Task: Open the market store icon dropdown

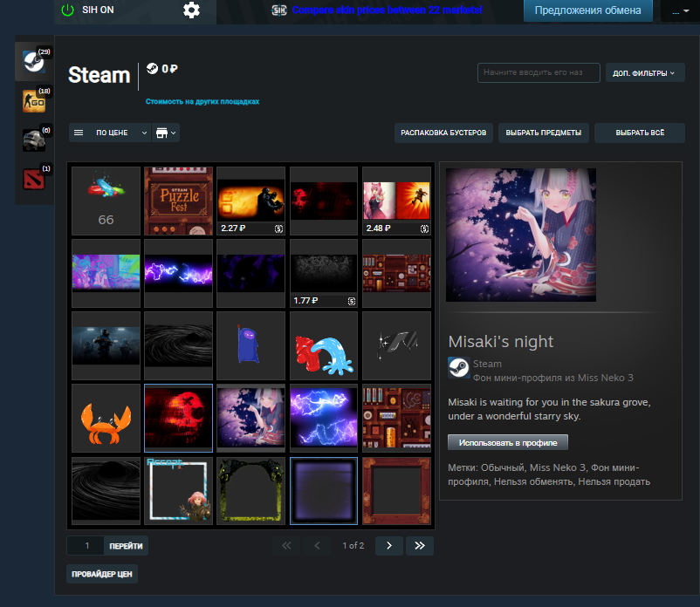Action: 166,133
